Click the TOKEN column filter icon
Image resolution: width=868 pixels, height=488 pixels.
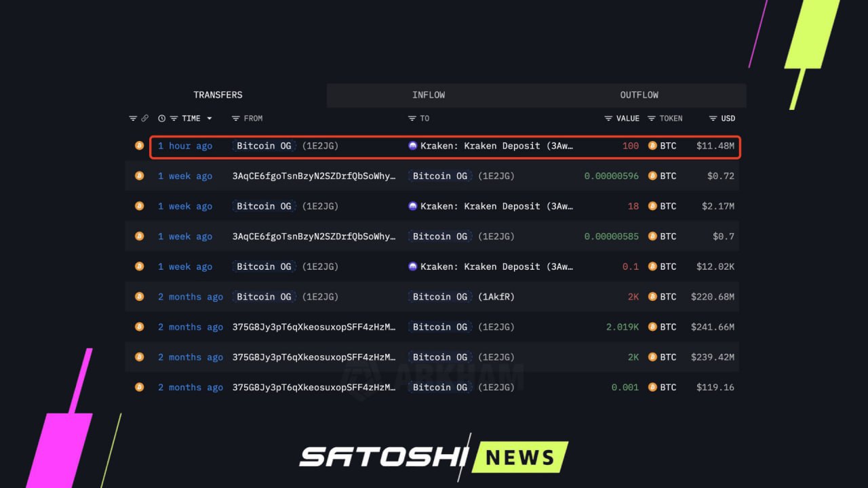coord(652,119)
